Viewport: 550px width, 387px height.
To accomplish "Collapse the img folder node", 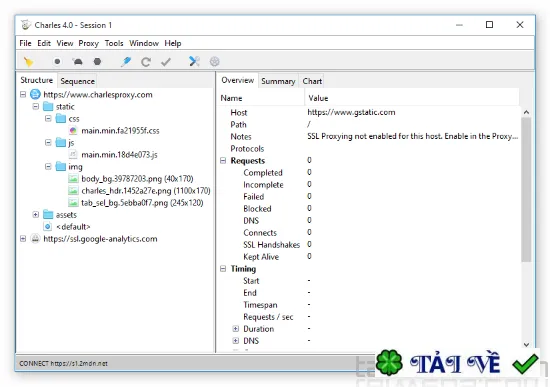I will [48, 166].
